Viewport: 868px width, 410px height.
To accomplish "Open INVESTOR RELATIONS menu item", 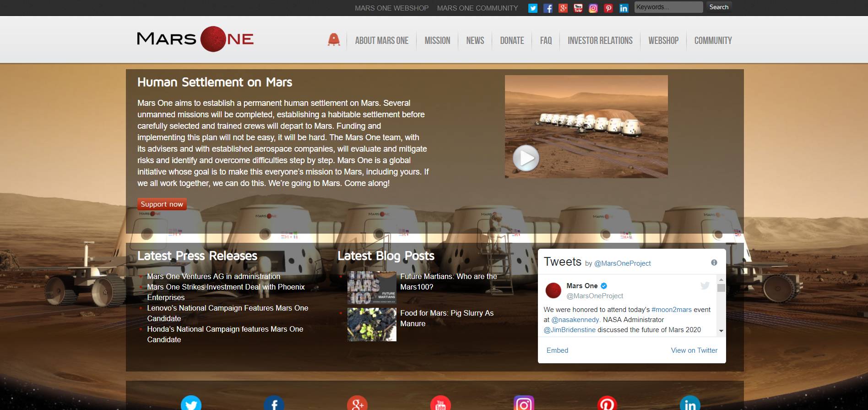I will click(x=600, y=40).
